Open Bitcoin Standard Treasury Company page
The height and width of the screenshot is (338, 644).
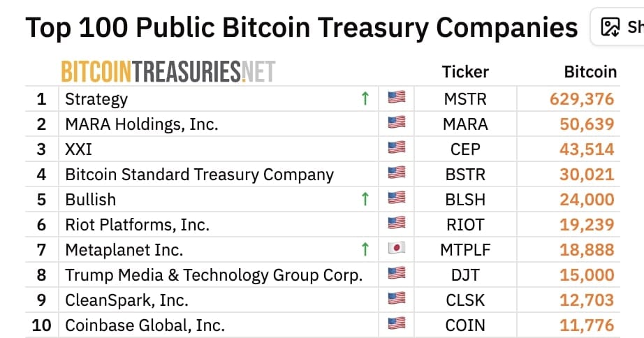(199, 175)
